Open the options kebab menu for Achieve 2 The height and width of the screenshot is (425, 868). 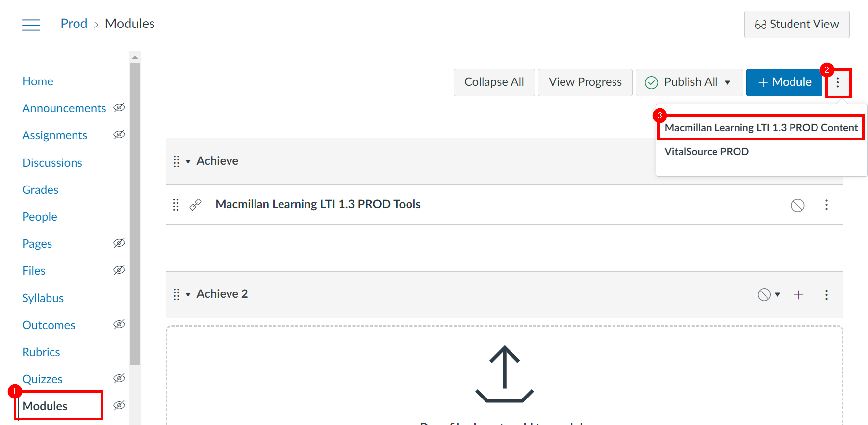(x=826, y=295)
